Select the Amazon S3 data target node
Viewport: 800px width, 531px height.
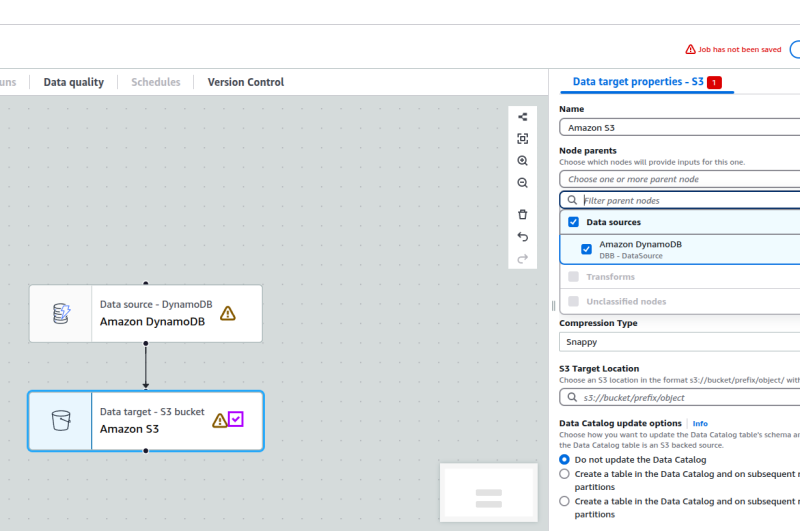(x=146, y=421)
